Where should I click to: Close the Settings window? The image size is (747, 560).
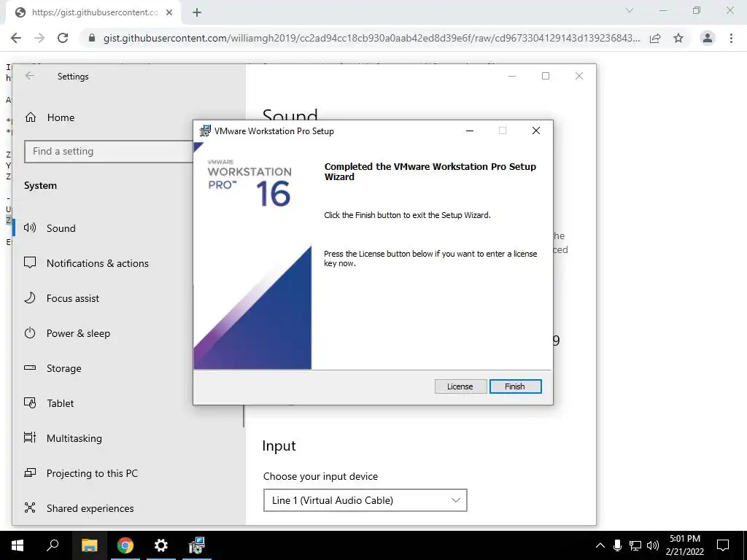[x=578, y=76]
